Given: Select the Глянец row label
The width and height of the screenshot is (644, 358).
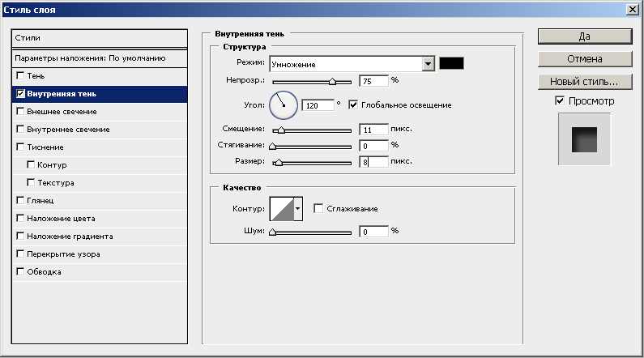Looking at the screenshot, I should 41,201.
